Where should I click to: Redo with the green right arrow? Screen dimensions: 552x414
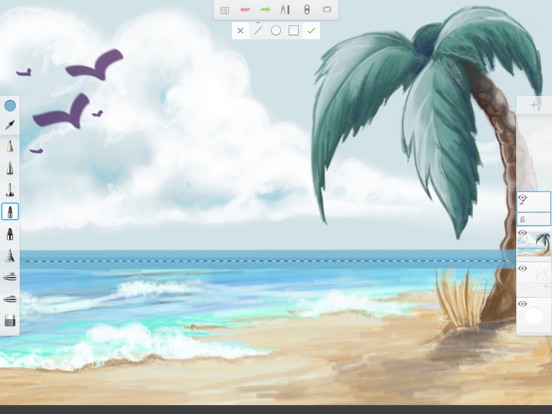click(x=265, y=10)
